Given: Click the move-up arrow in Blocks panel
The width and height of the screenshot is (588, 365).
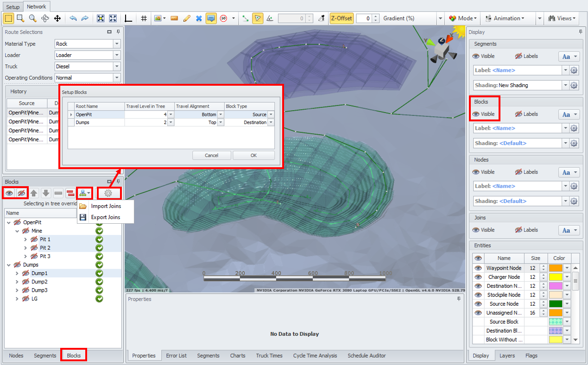Looking at the screenshot, I should click(x=34, y=193).
